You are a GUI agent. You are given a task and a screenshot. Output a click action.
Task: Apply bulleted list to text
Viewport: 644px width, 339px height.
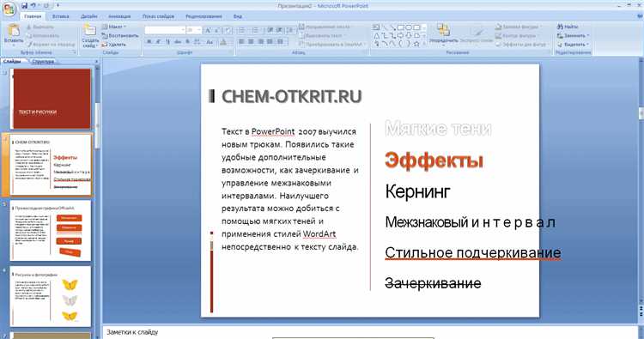(242, 30)
